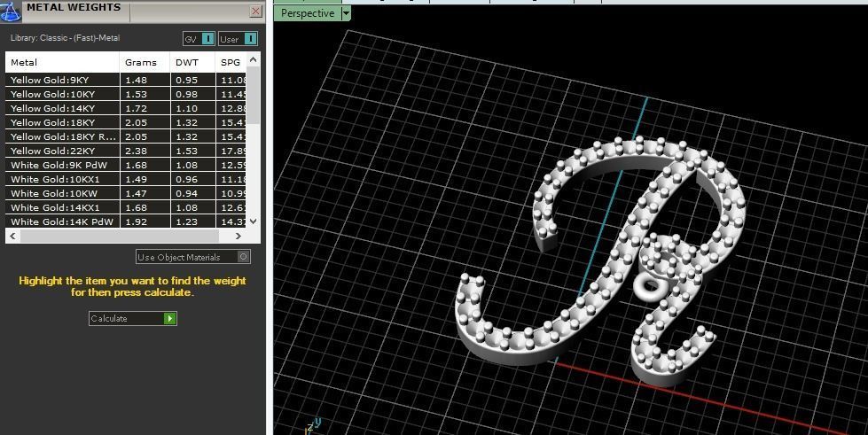This screenshot has height=435, width=868.
Task: Click the jump ring bail on the pendant
Action: pos(649,286)
